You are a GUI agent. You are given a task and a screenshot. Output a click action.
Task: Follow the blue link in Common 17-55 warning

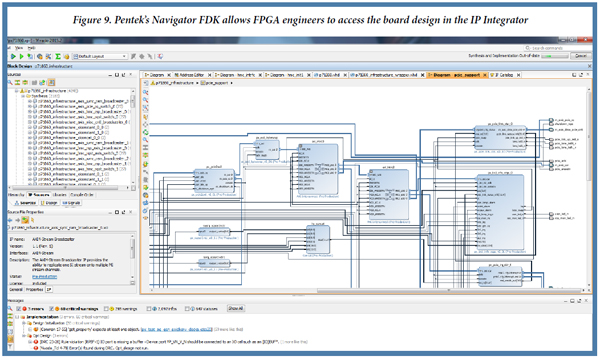tap(176, 329)
